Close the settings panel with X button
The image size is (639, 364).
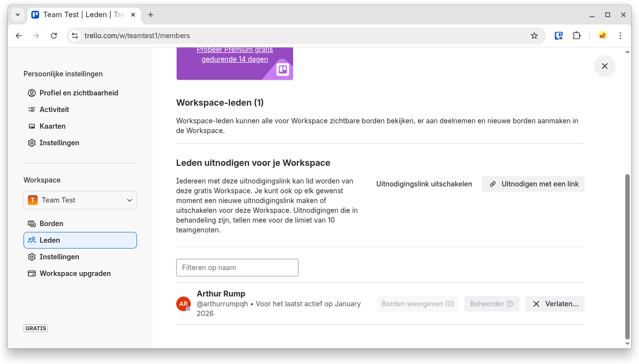(604, 66)
